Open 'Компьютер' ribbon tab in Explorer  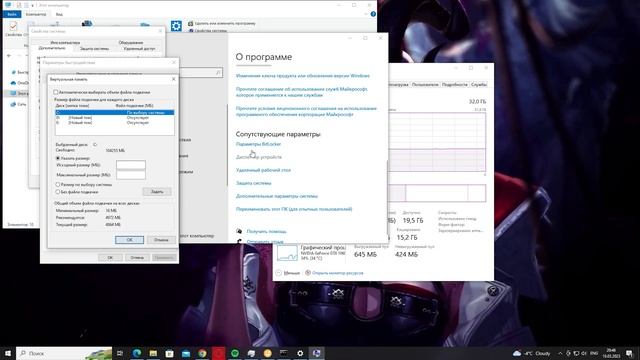pyautogui.click(x=36, y=14)
